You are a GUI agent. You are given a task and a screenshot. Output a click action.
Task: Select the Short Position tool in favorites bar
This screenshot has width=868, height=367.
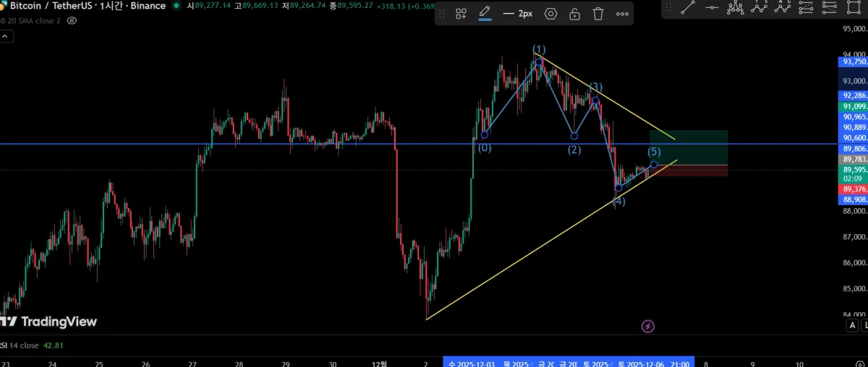click(x=830, y=8)
